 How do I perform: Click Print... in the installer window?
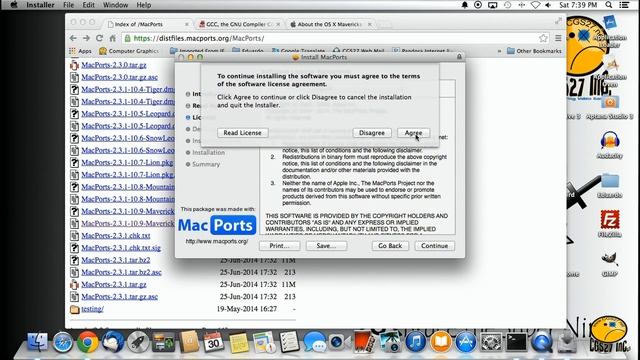pos(279,246)
